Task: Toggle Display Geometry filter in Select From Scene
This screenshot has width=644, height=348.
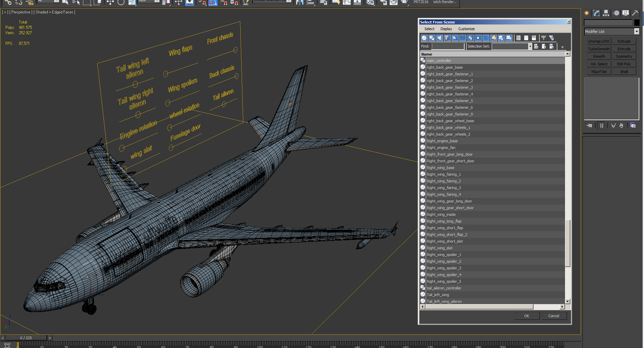Action: tap(424, 38)
